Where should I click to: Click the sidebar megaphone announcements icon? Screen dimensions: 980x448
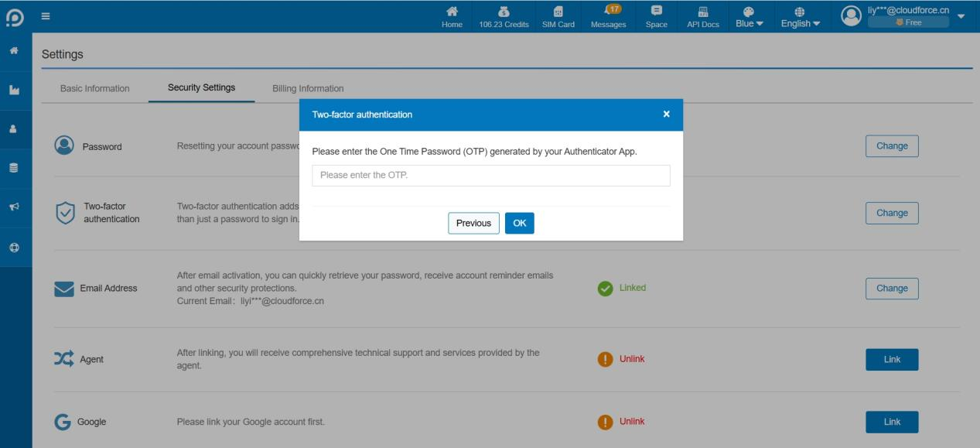(14, 208)
